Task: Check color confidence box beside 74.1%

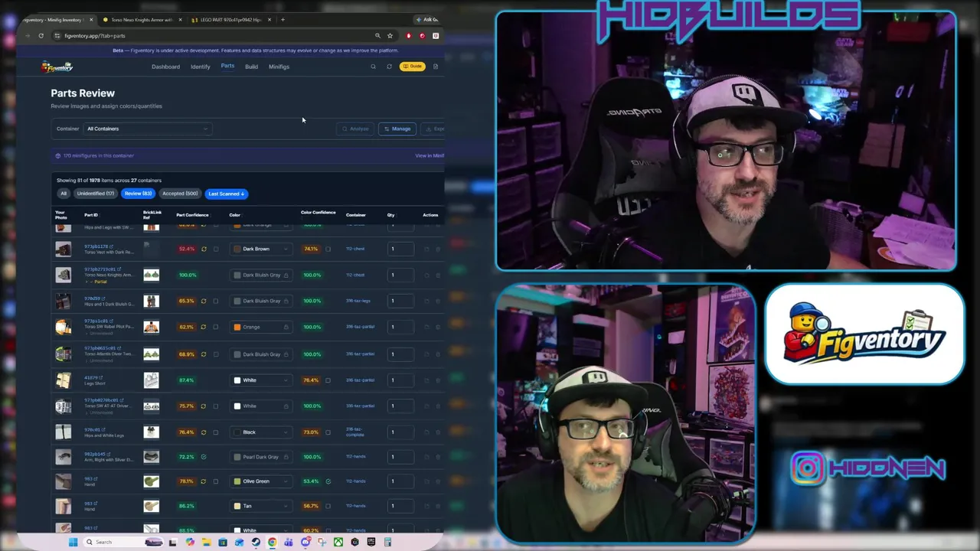Action: [x=328, y=249]
